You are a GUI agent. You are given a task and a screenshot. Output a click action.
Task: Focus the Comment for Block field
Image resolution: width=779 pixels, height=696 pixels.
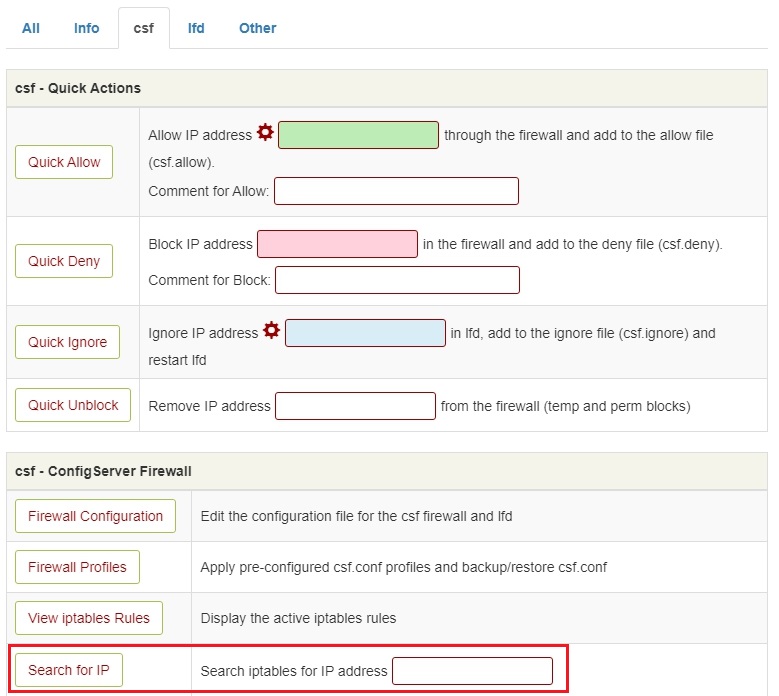397,280
